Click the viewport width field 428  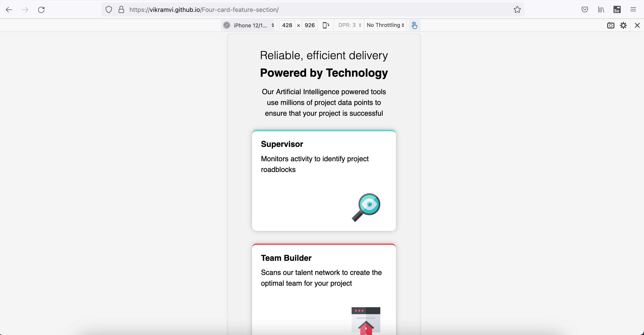(287, 25)
